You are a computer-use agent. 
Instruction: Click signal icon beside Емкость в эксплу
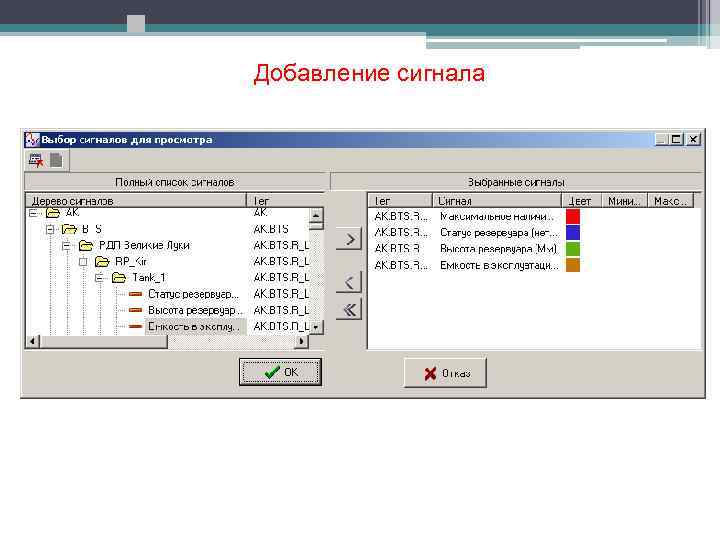(x=135, y=326)
